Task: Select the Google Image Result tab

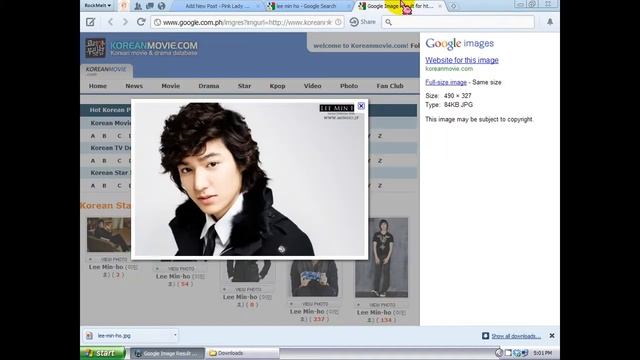Action: [399, 6]
